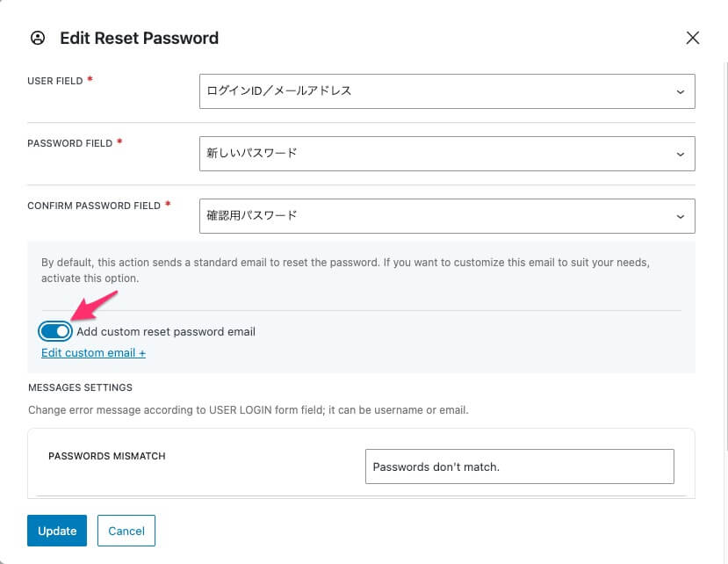Click the "Edit Reset Password" heading
Screen dimensions: 728x564
(139, 39)
